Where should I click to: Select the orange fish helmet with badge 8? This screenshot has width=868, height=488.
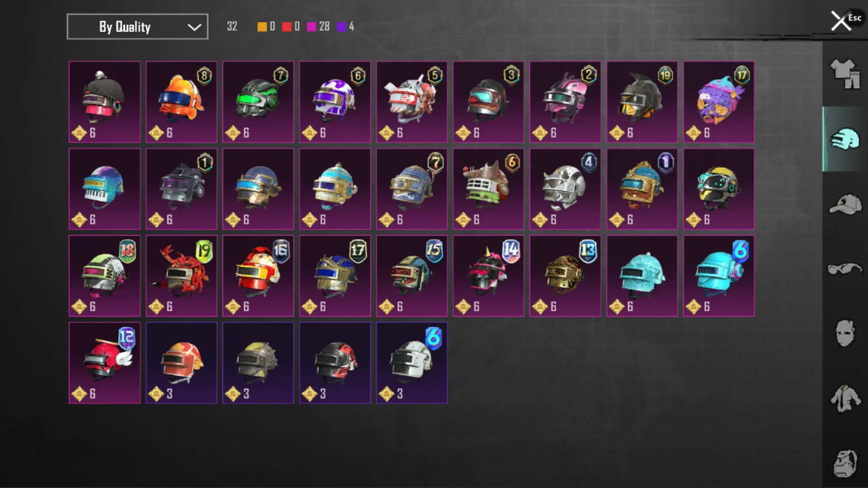181,102
